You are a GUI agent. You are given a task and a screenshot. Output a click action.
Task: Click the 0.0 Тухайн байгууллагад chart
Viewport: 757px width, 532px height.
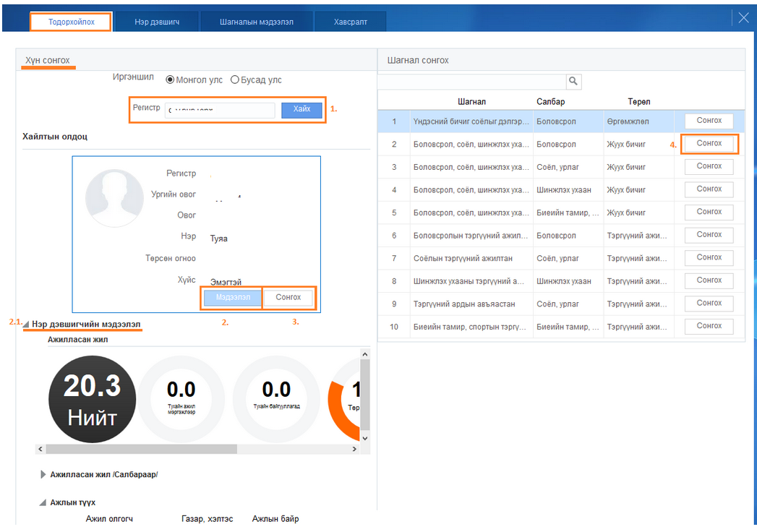[x=277, y=399]
